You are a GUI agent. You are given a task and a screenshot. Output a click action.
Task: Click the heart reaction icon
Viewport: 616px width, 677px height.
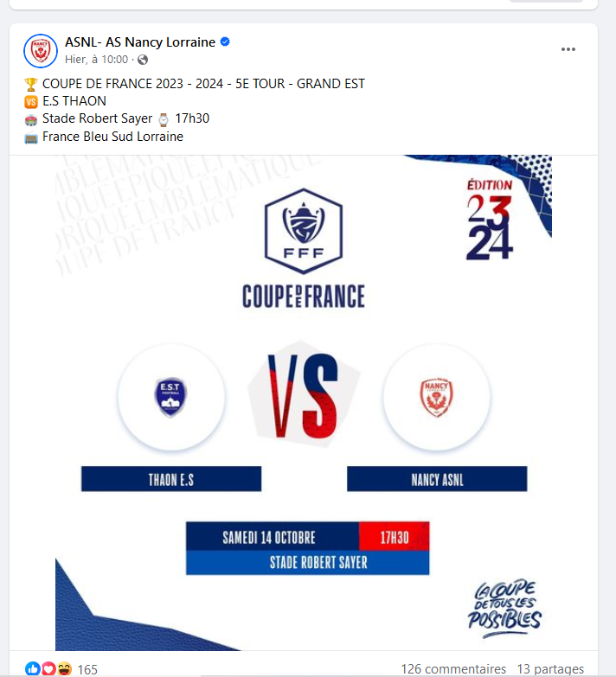[x=48, y=669]
